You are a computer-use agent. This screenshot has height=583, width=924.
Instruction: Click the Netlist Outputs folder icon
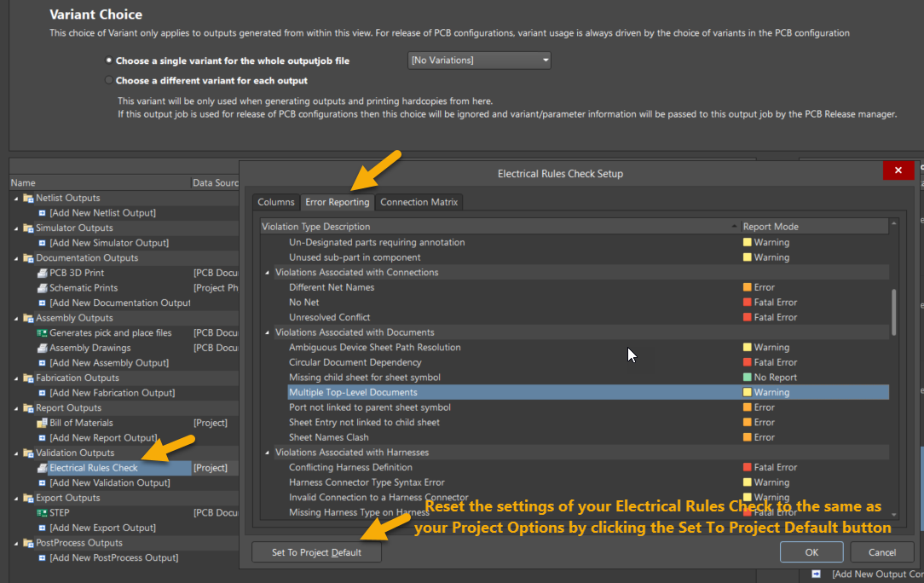(x=28, y=198)
